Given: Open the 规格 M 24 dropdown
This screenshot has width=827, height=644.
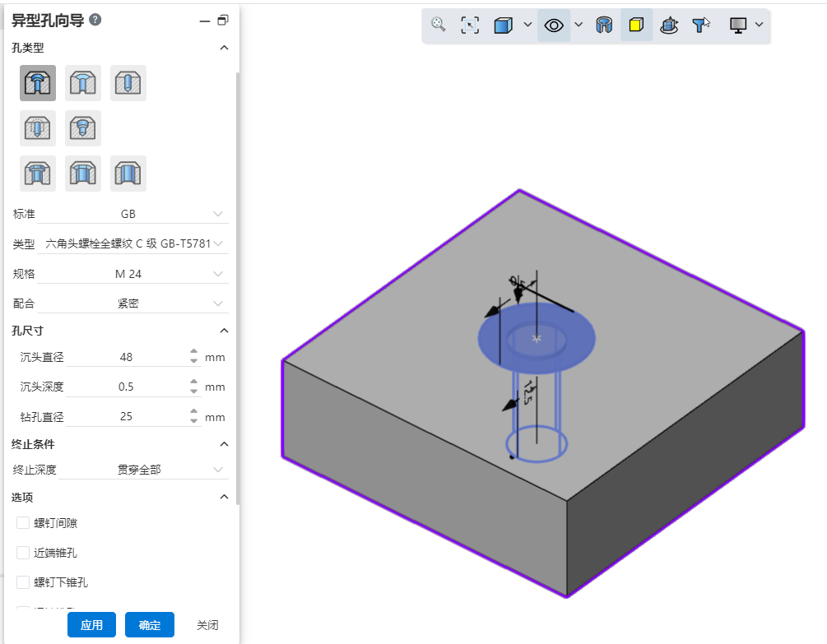Looking at the screenshot, I should 132,274.
